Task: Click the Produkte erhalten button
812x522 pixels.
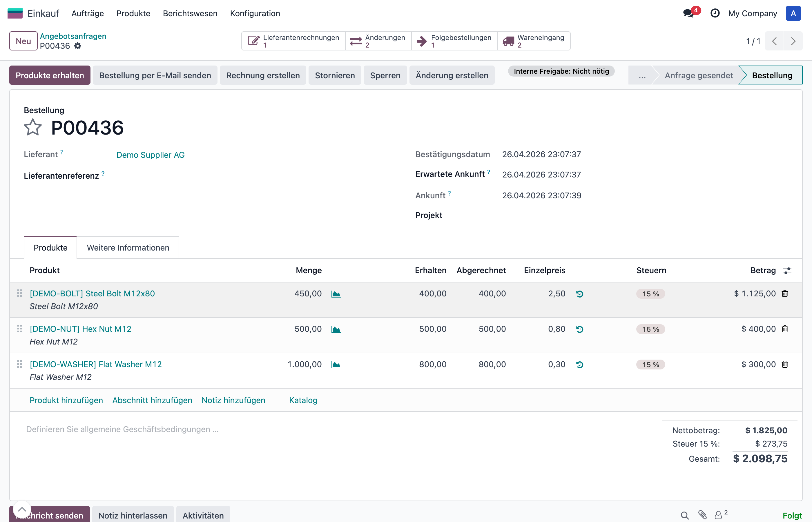Action: 50,75
